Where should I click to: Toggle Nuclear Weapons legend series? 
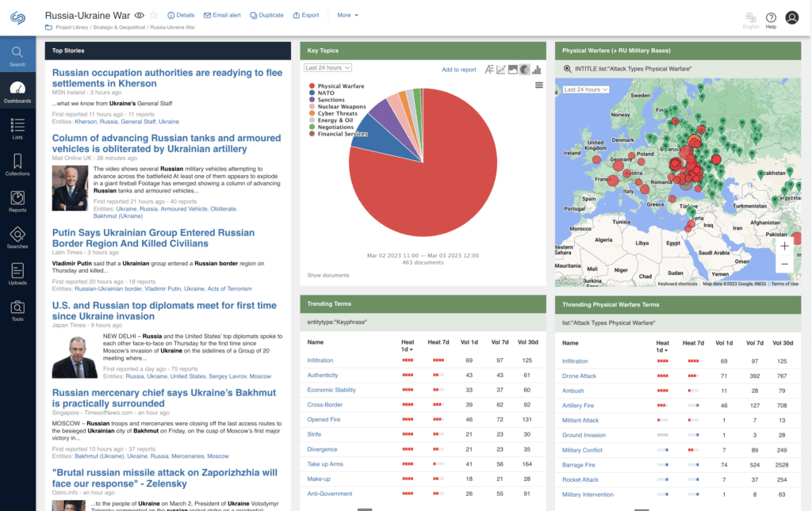(x=338, y=106)
